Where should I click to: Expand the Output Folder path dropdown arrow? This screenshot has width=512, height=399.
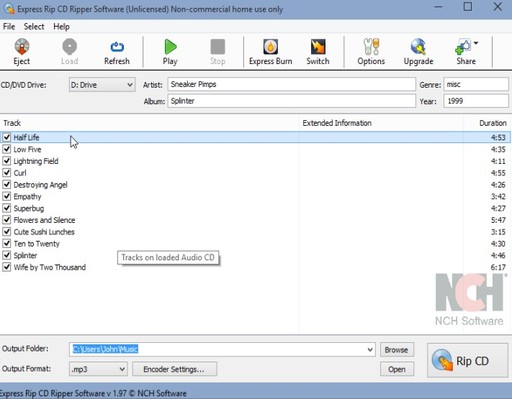tap(370, 349)
